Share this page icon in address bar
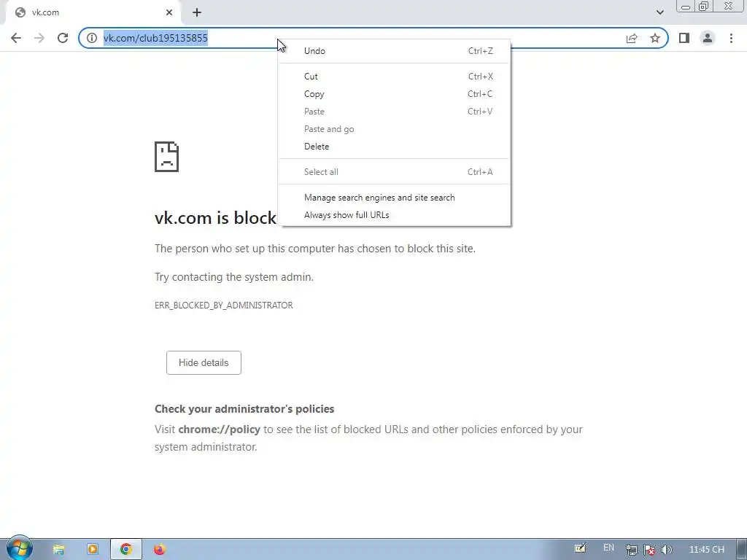The image size is (747, 560). 632,38
